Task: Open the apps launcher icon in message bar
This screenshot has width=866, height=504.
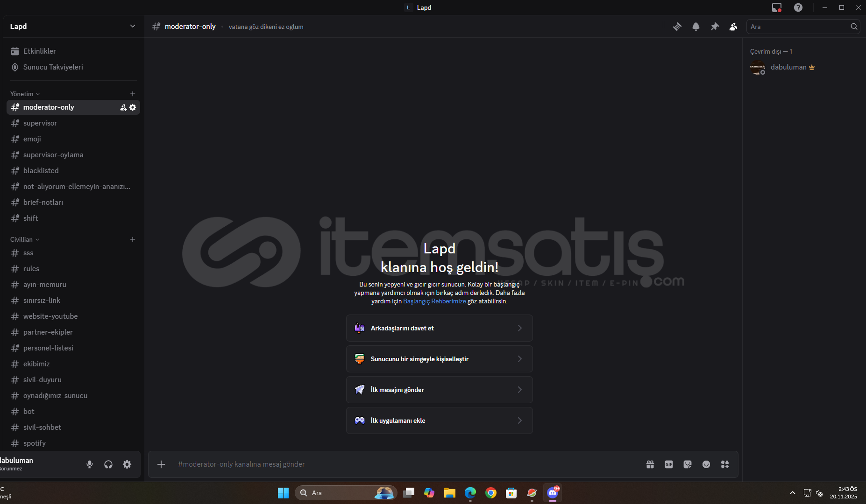Action: (725, 464)
